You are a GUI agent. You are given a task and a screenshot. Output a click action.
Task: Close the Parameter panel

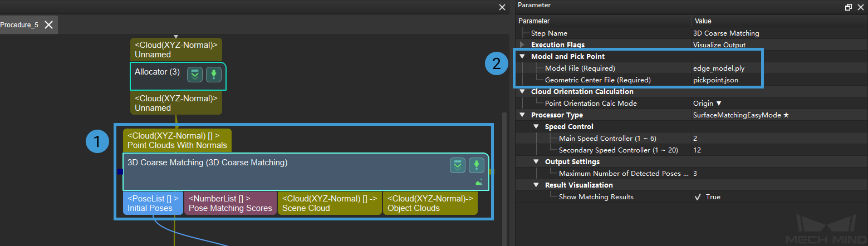point(859,7)
